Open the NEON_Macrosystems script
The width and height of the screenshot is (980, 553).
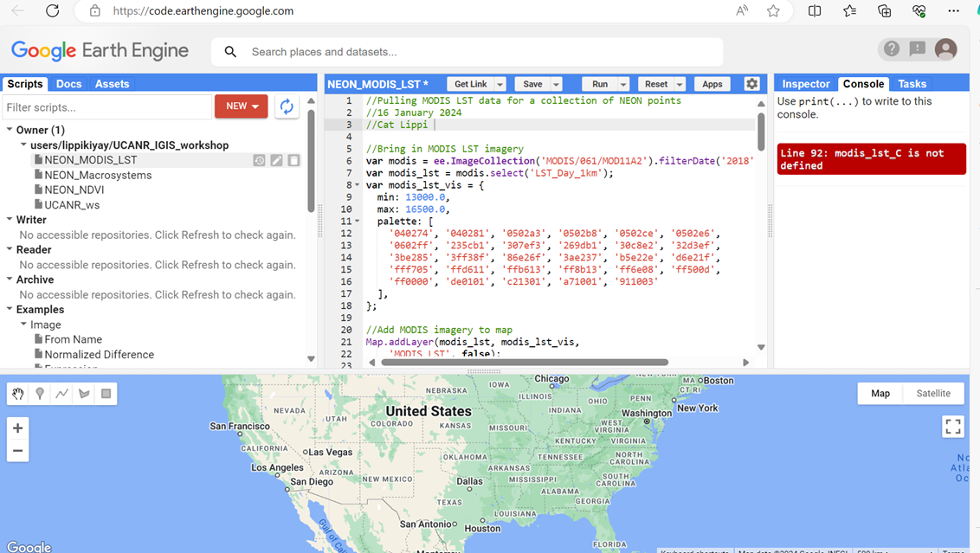[x=98, y=175]
